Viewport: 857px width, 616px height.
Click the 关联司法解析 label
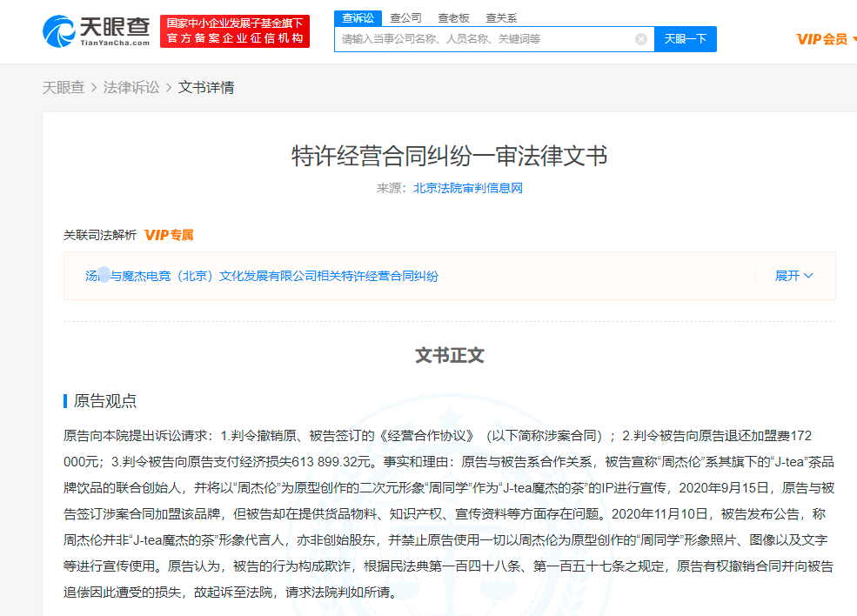click(x=99, y=235)
